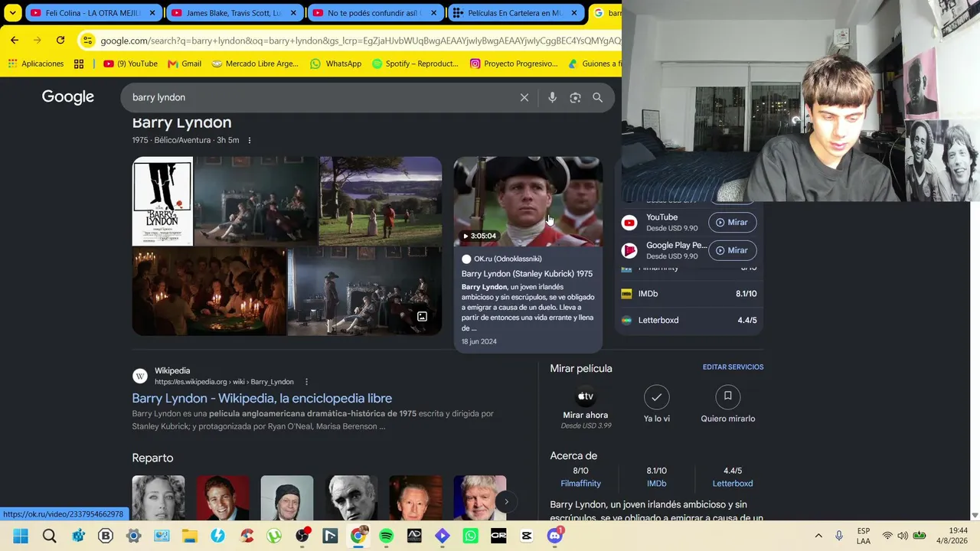Screen dimensions: 980x551
Task: Open the Letterboxd 4.4/5 rating row
Action: pos(689,320)
